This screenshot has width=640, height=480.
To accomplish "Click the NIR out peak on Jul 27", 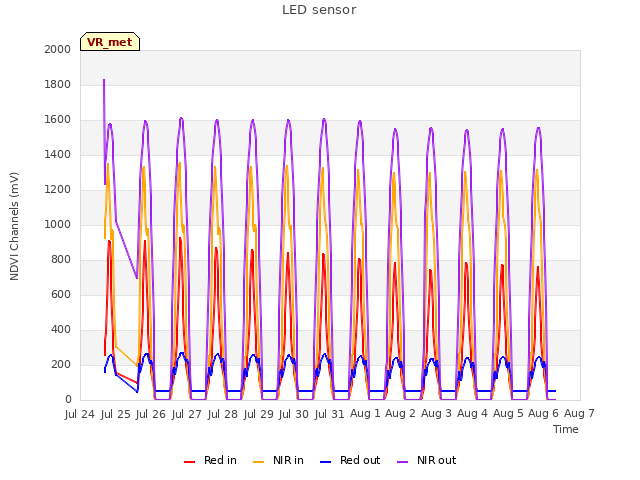I will tap(181, 118).
